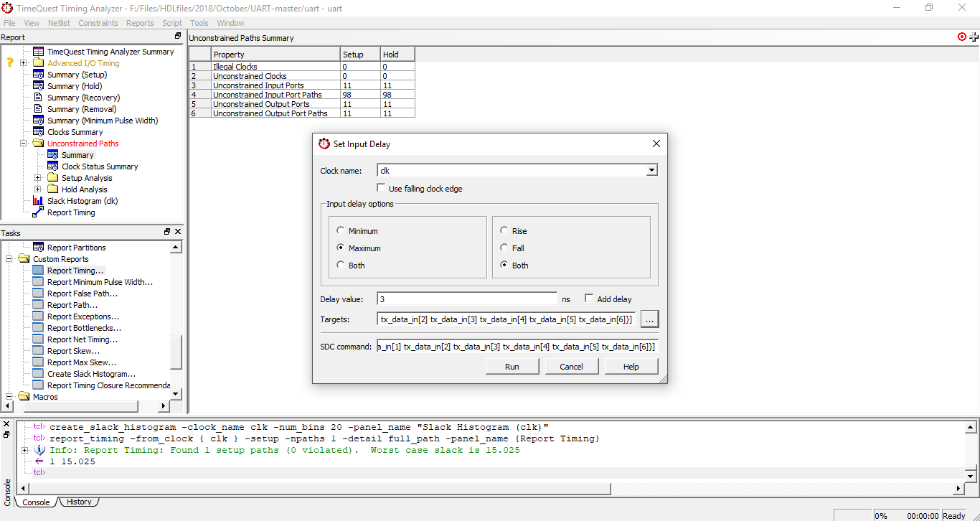Close the Set Input Delay dialog

click(656, 144)
